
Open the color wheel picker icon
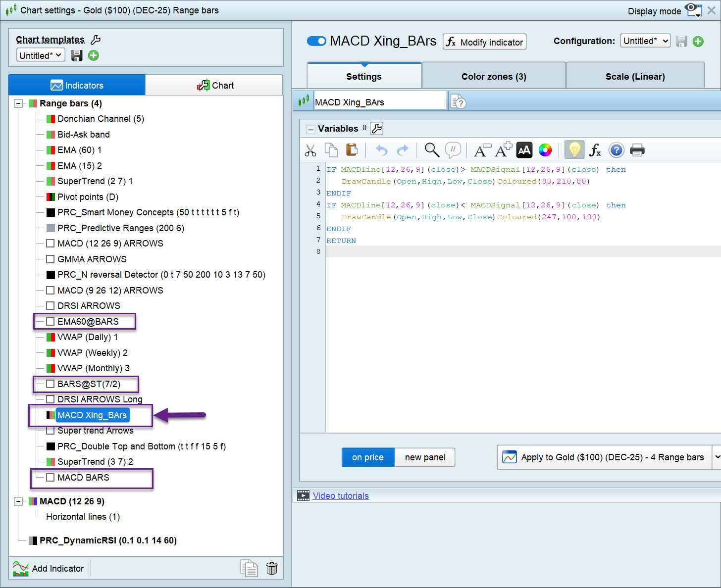(545, 150)
